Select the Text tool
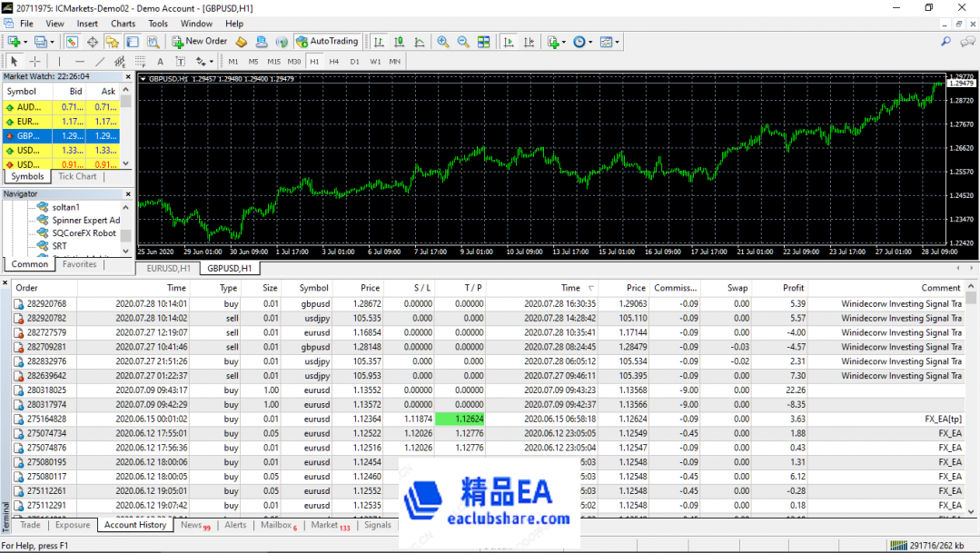This screenshot has width=980, height=553. (161, 61)
